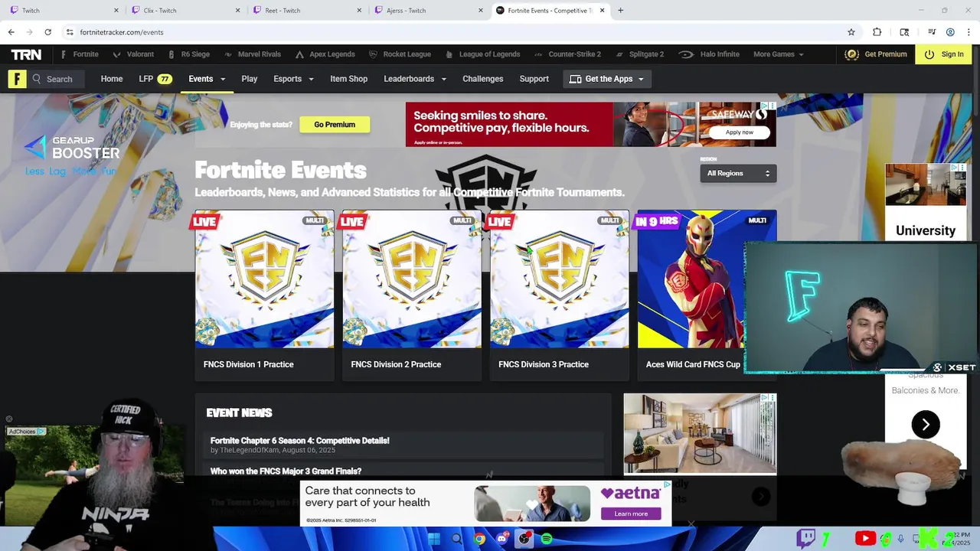
Task: Open Counter-Strike 2 tracker from top bar
Action: (x=567, y=54)
